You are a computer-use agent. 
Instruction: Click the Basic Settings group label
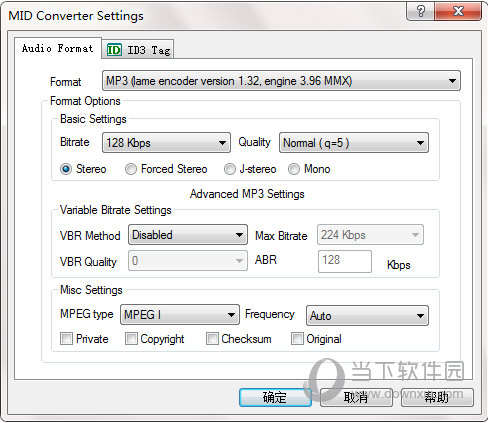pyautogui.click(x=93, y=119)
